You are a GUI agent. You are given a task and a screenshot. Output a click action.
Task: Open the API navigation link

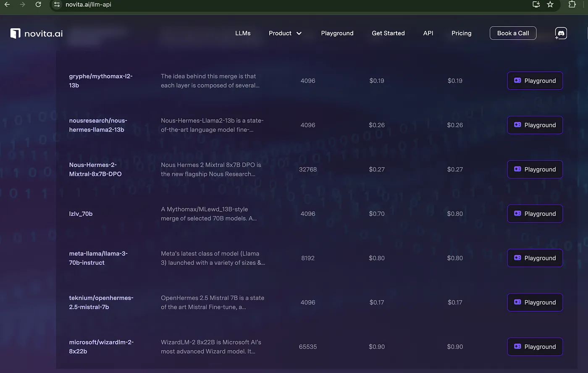click(x=428, y=33)
